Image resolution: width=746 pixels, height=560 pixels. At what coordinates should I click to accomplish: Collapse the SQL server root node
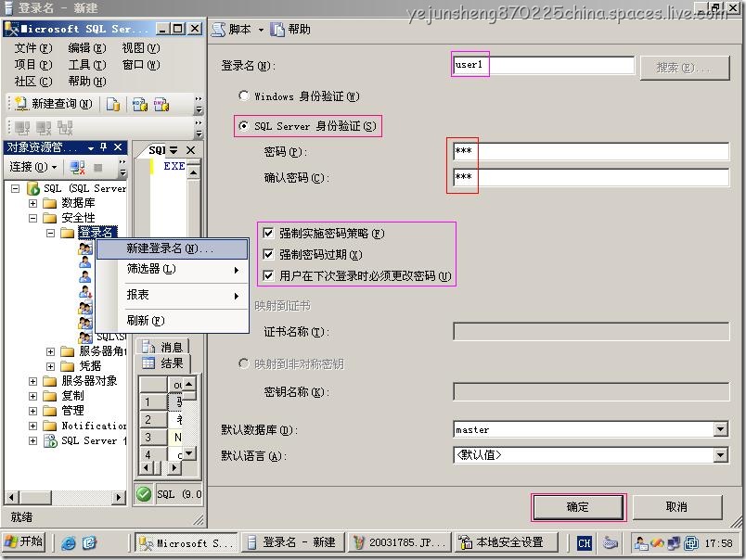pos(15,189)
